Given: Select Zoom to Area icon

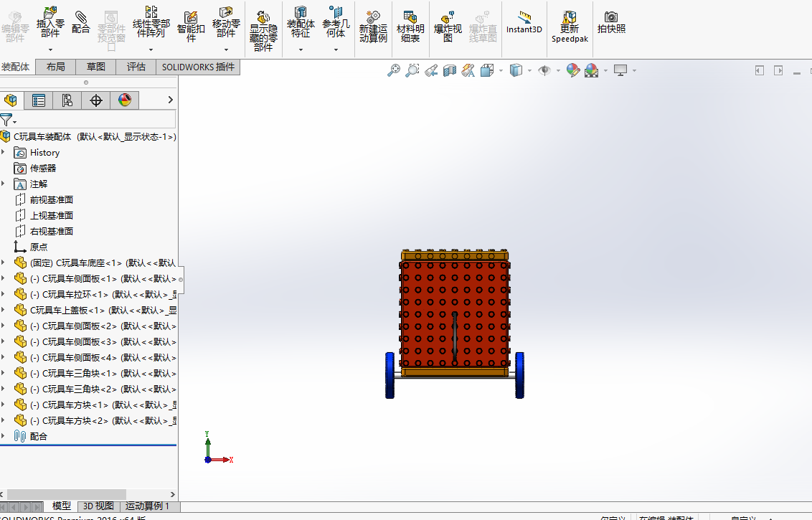Looking at the screenshot, I should (412, 70).
